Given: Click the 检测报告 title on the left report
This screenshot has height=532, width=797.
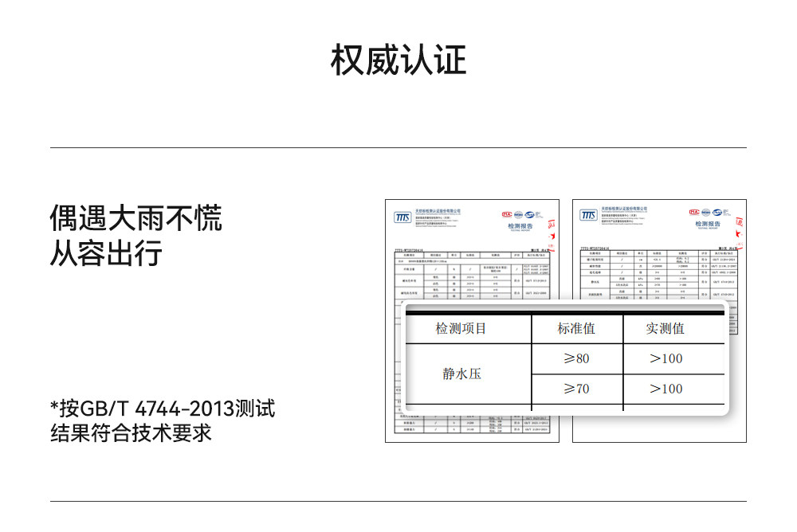Looking at the screenshot, I should tap(520, 225).
